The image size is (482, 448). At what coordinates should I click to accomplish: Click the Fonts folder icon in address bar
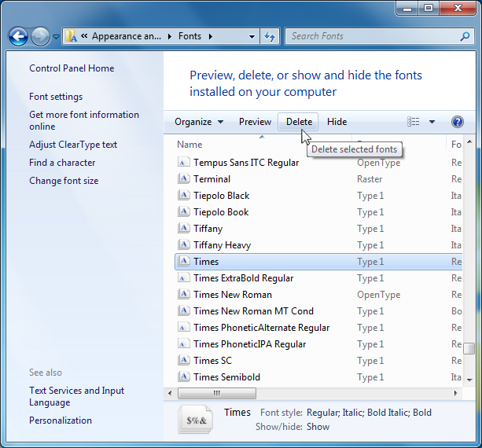71,36
